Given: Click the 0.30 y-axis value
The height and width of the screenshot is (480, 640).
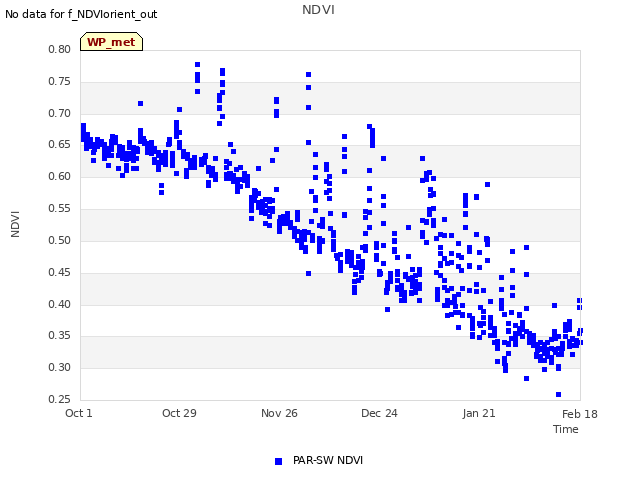Looking at the screenshot, I should [60, 367].
